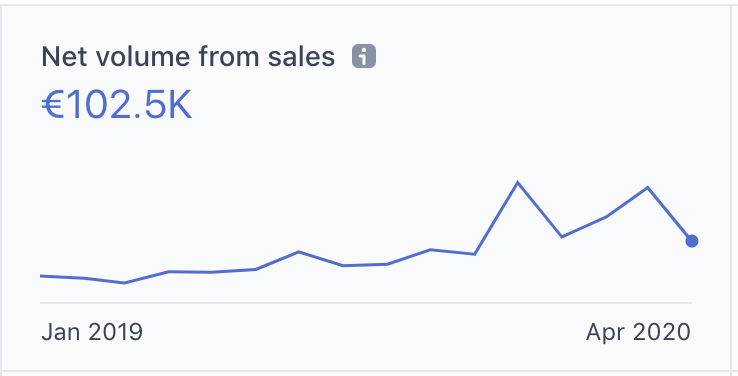
Task: Click the second tall peak near the chart's end
Action: 648,187
